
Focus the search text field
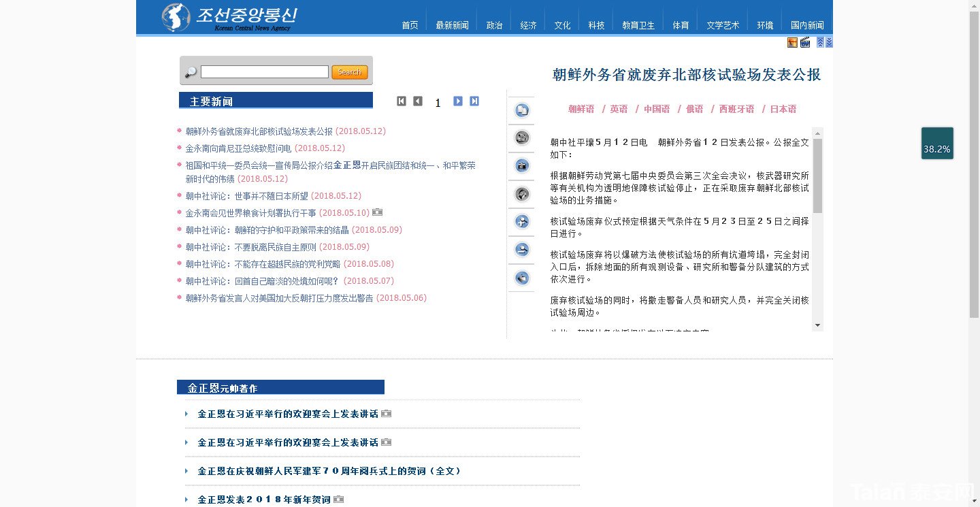click(265, 72)
